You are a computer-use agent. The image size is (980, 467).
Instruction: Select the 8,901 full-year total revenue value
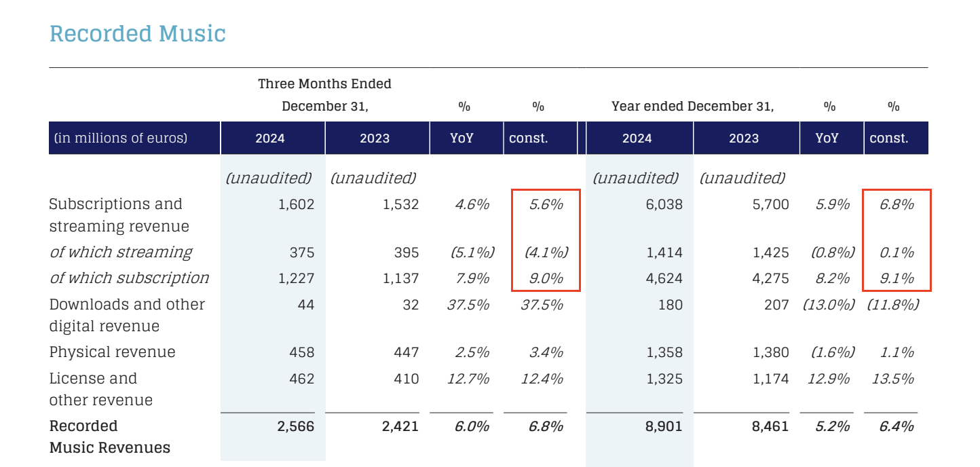[x=663, y=426]
